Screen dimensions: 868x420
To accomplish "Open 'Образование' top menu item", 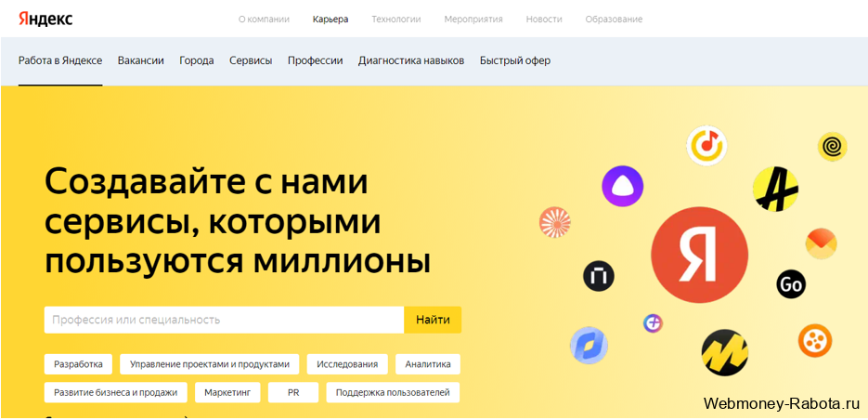I will tap(614, 20).
